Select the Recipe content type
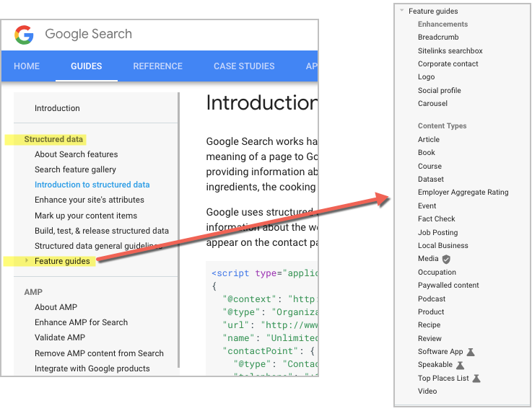 429,325
